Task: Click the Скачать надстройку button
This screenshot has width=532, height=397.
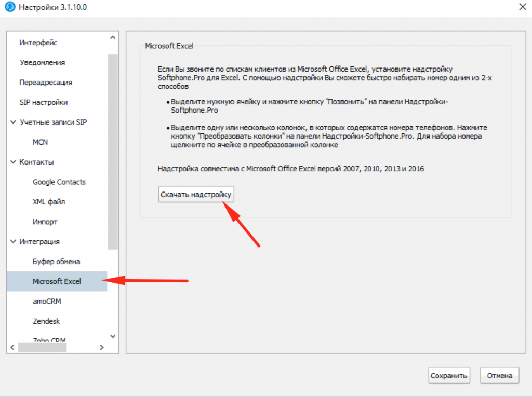Action: [x=196, y=195]
